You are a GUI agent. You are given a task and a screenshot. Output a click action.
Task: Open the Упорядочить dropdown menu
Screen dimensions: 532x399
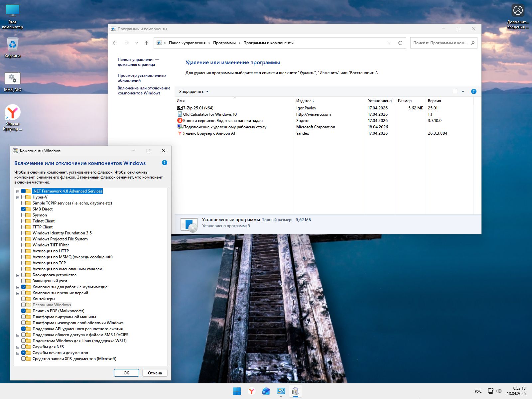click(194, 91)
